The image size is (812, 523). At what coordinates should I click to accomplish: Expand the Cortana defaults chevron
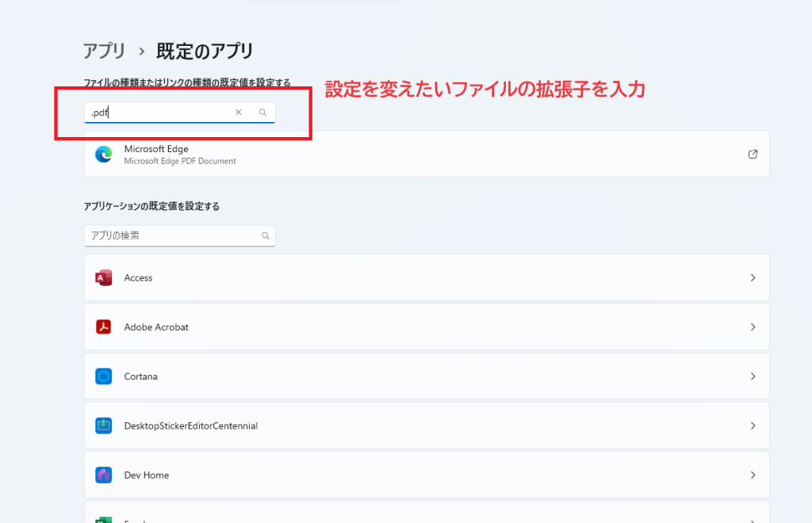coord(753,376)
